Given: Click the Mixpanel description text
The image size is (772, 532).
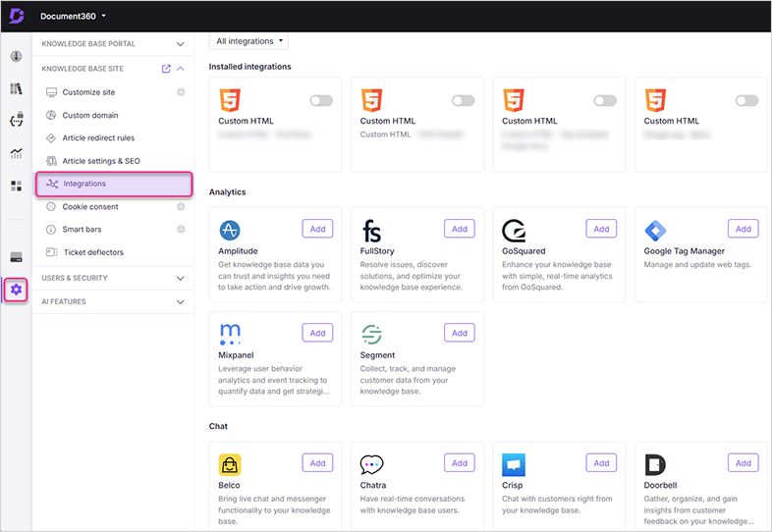Looking at the screenshot, I should click(274, 380).
